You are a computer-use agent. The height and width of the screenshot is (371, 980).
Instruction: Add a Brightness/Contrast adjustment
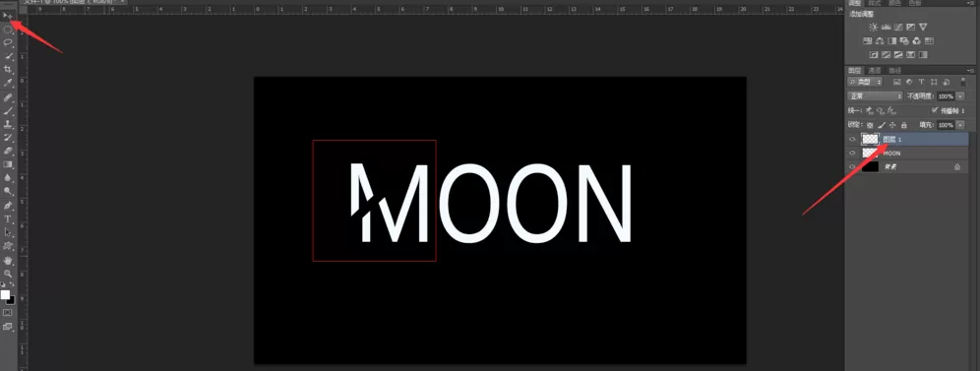point(873,28)
